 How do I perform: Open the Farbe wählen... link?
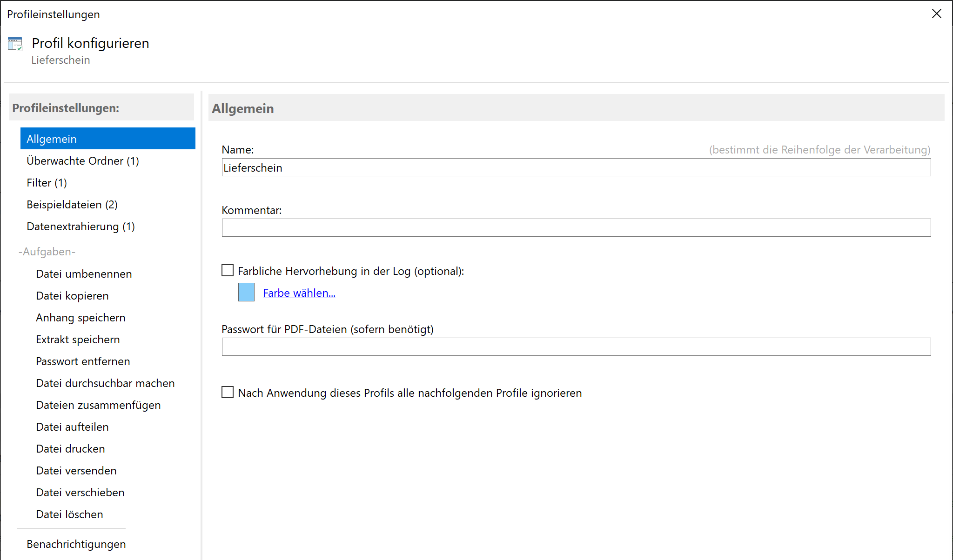click(299, 293)
